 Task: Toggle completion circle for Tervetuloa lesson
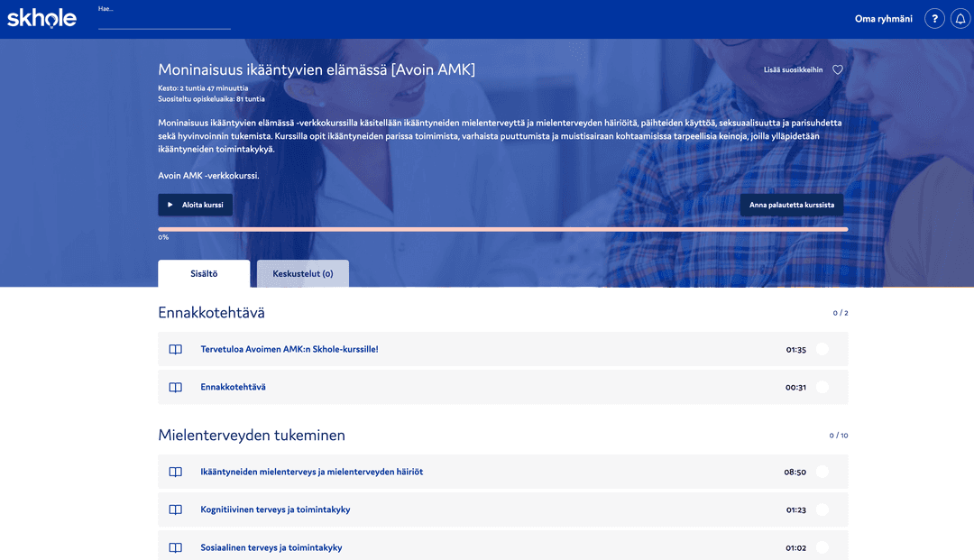tap(822, 350)
